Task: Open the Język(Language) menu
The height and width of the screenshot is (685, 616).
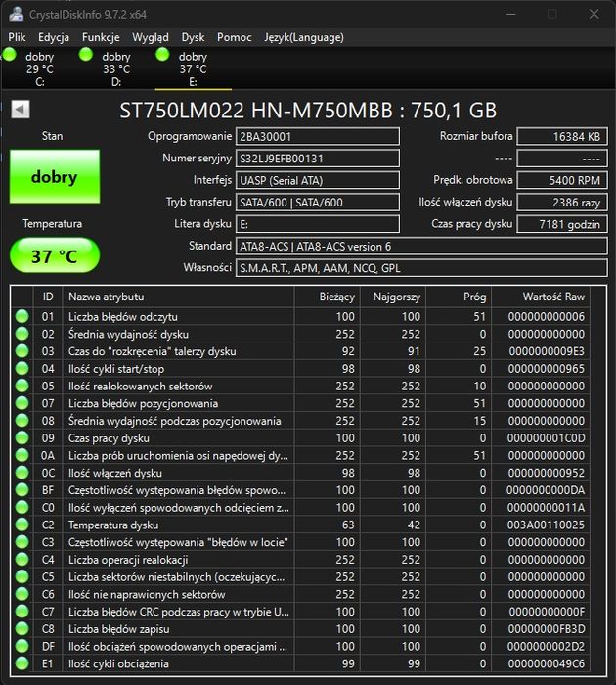Action: tap(304, 37)
